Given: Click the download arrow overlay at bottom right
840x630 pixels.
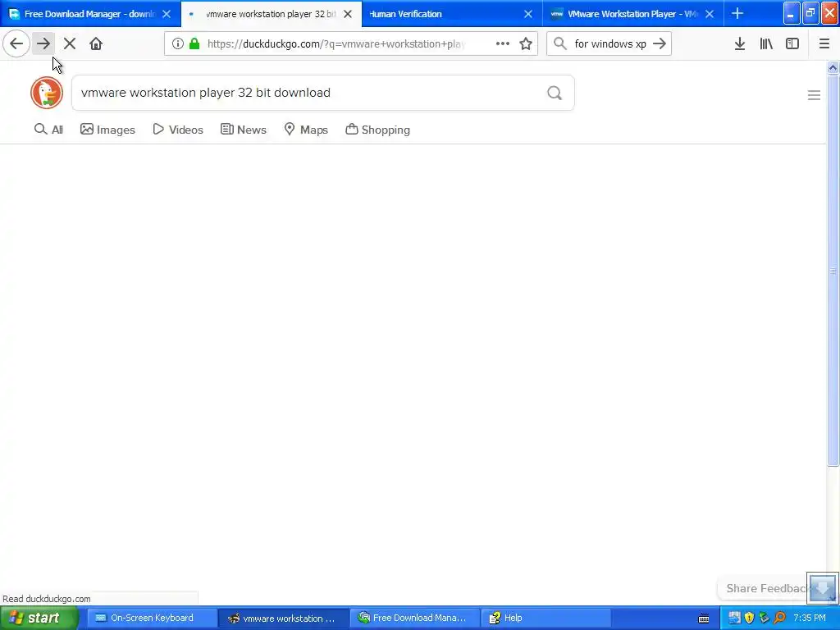Looking at the screenshot, I should point(822,587).
